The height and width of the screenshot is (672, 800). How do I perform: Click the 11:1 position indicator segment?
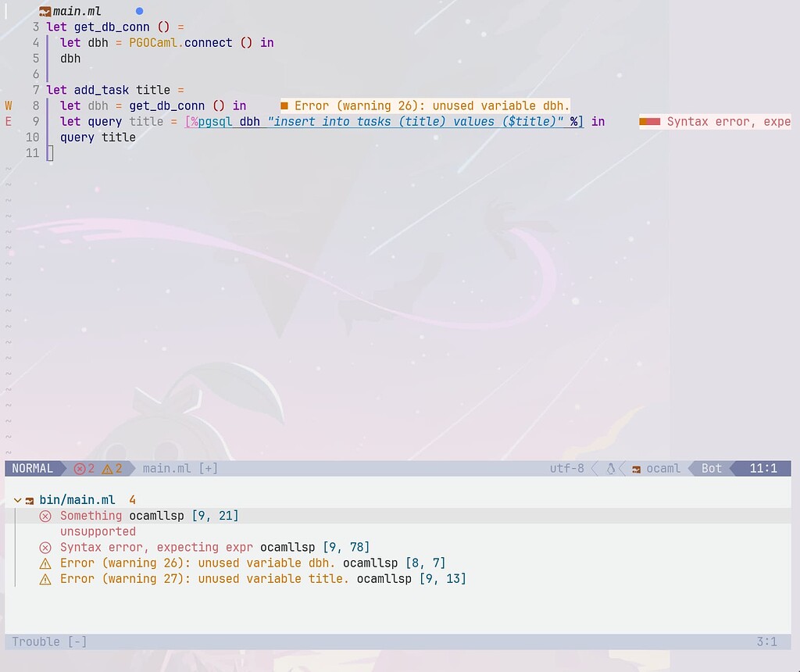(763, 468)
